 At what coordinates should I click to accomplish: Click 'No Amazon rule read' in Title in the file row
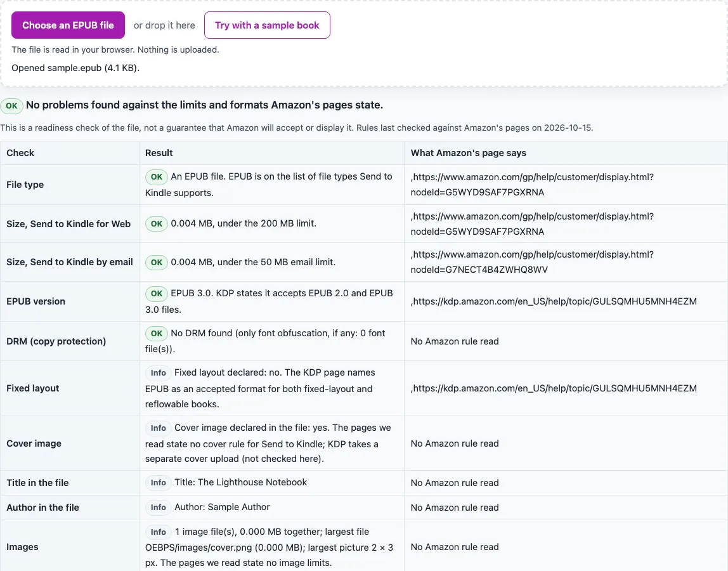(x=455, y=483)
